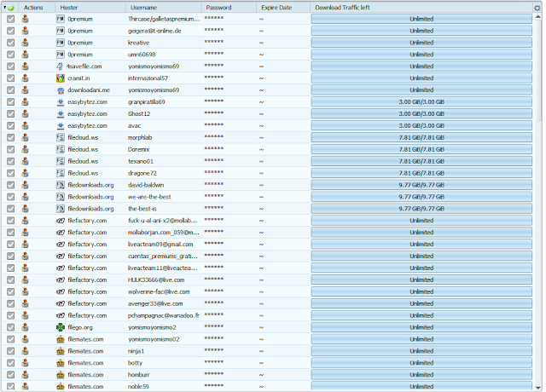Uncheck the yomismoyomismo02 filemates account
This screenshot has width=546, height=392.
(11, 339)
